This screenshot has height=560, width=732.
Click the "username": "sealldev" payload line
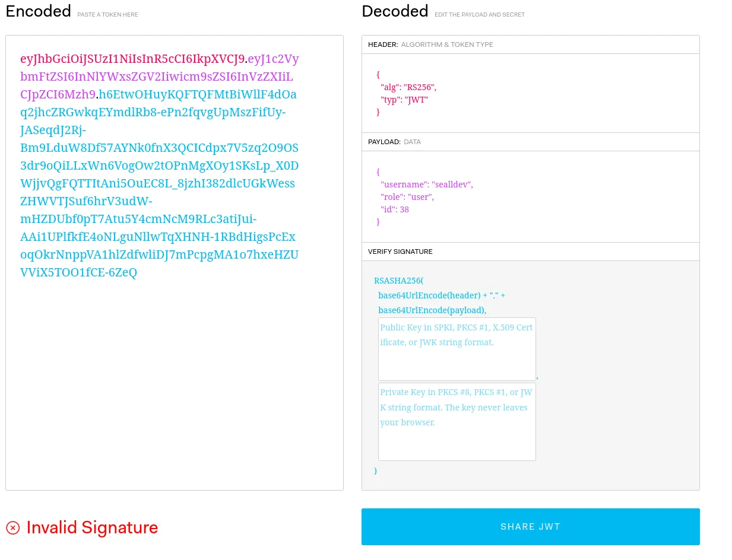pyautogui.click(x=426, y=184)
